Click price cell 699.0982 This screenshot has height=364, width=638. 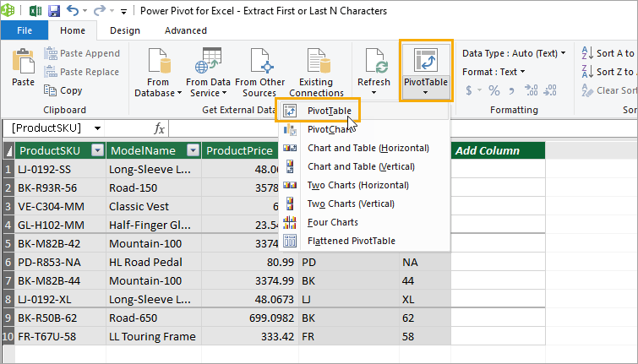[x=250, y=318]
